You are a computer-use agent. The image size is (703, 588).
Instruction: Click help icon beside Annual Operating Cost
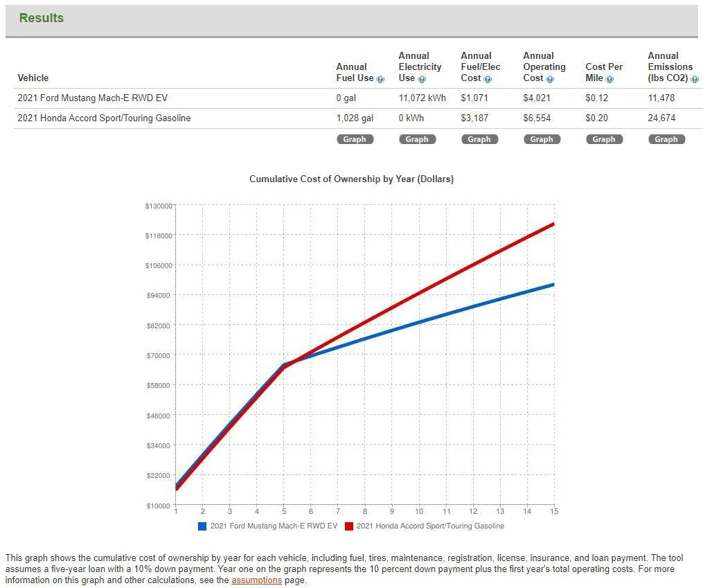[x=550, y=80]
